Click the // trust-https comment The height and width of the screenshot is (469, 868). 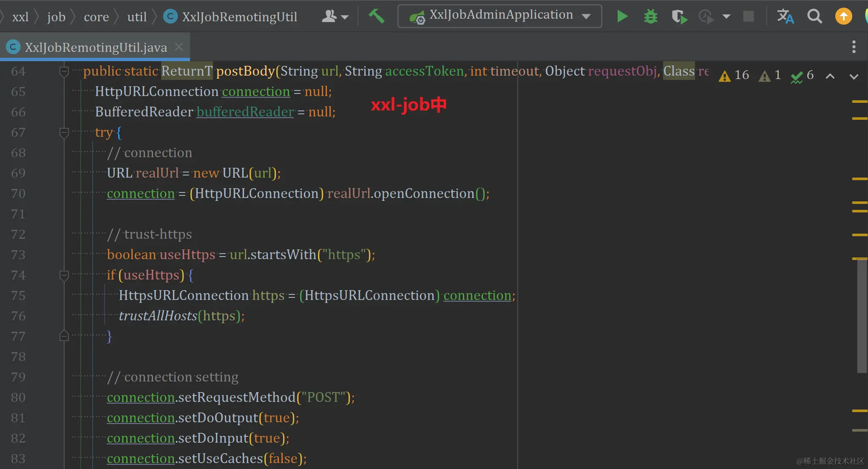coord(150,234)
